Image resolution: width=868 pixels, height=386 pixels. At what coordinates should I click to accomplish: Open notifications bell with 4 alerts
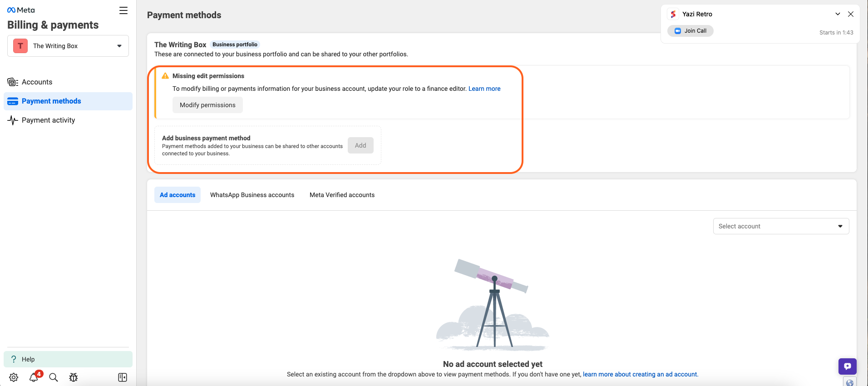(34, 377)
